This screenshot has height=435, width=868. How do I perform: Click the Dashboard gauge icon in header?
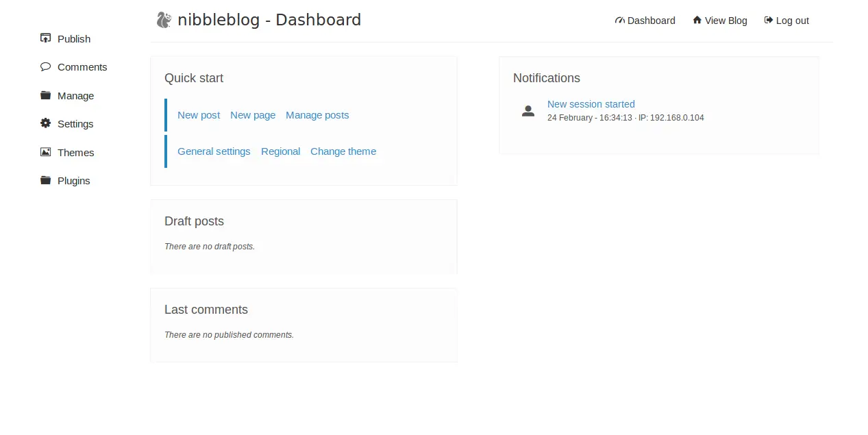click(619, 21)
